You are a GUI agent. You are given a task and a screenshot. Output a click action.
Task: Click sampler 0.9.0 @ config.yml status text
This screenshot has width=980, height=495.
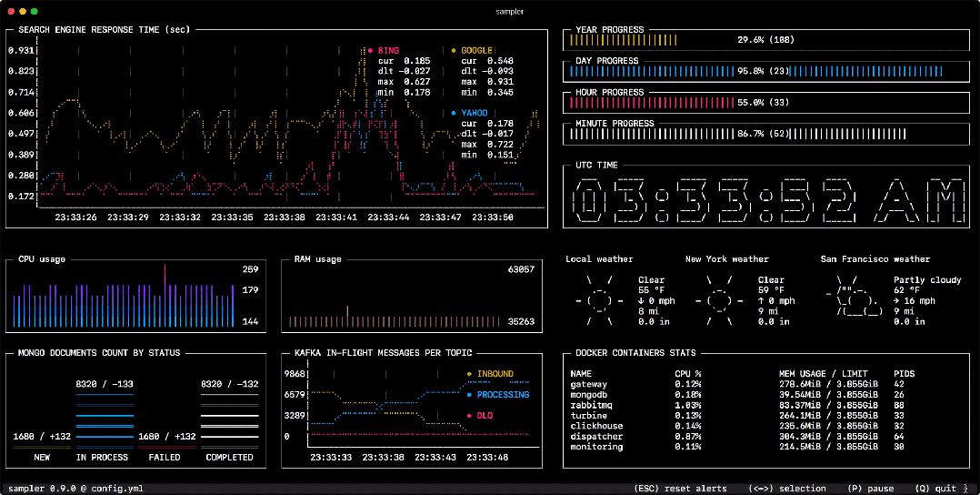pyautogui.click(x=75, y=488)
